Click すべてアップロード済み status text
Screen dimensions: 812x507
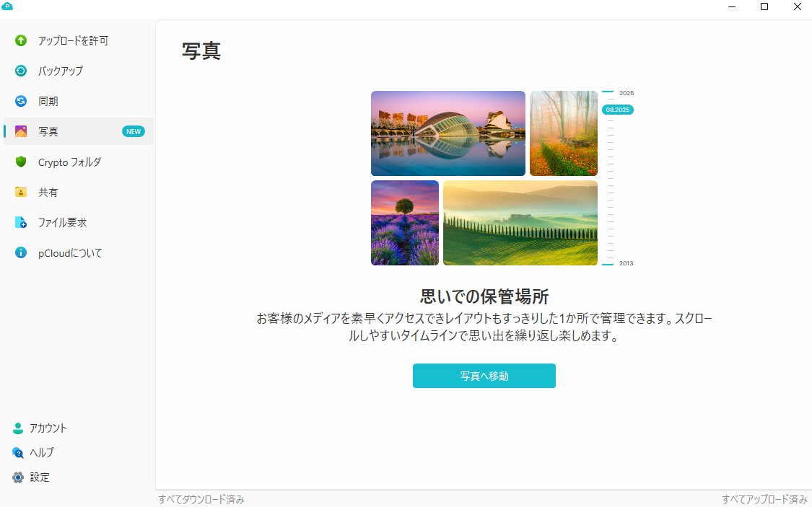pyautogui.click(x=765, y=499)
